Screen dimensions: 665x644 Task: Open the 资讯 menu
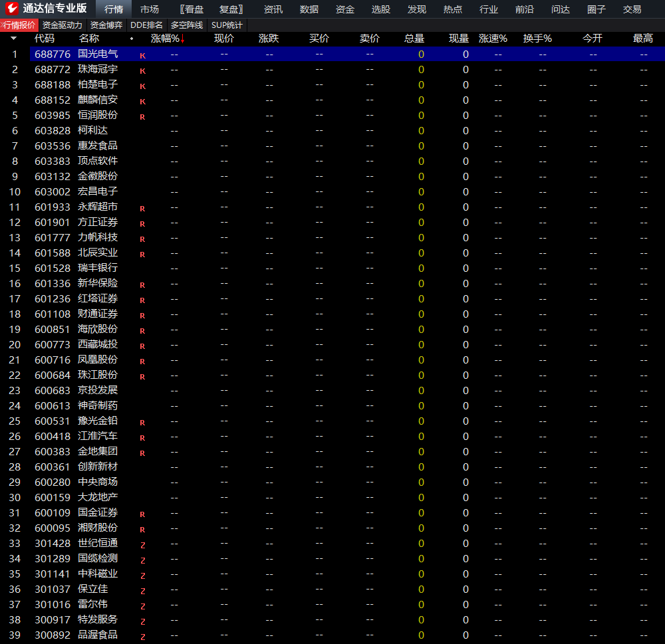tap(273, 9)
